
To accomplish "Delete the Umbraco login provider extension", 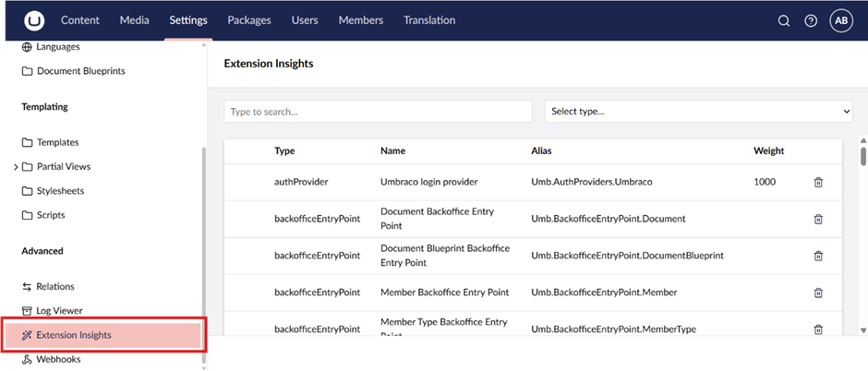I will coord(818,183).
